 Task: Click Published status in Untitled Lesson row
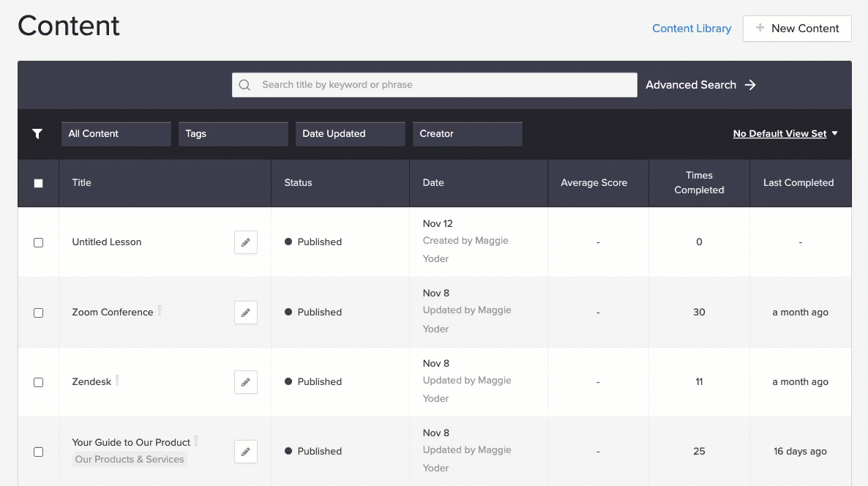tap(313, 242)
